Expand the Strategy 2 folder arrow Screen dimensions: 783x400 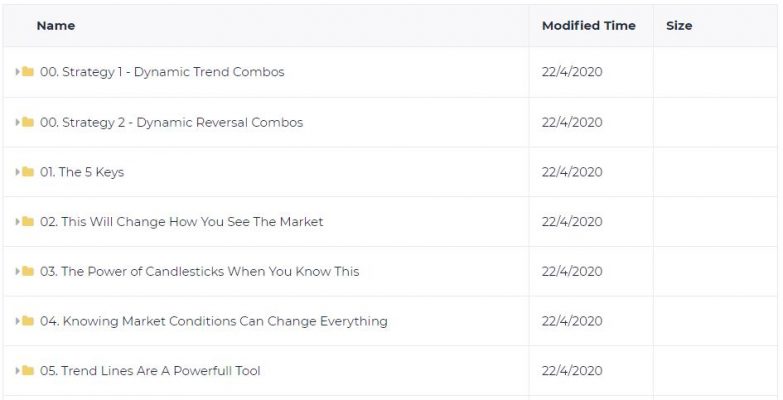17,122
